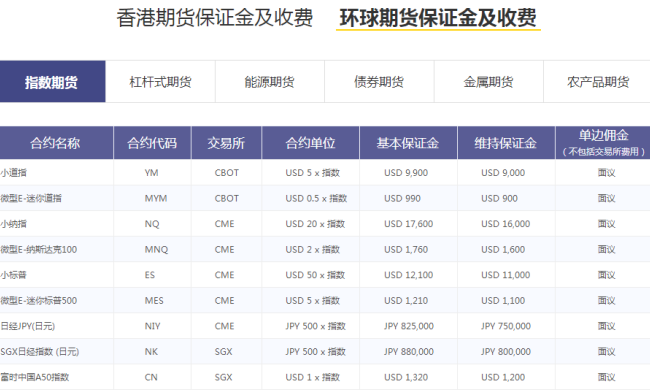Open the 债券期货 category tab
Screen dimensions: 650x392
(x=379, y=82)
